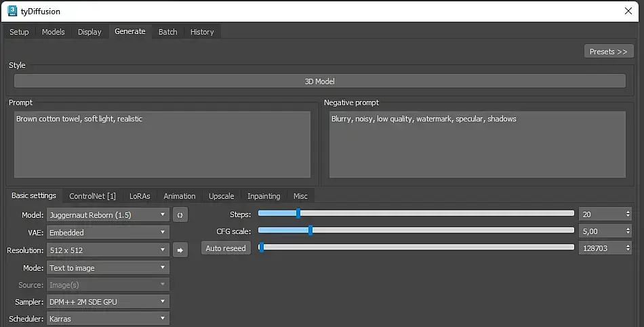This screenshot has width=644, height=327.
Task: Click the seed slider handle
Action: coord(261,247)
